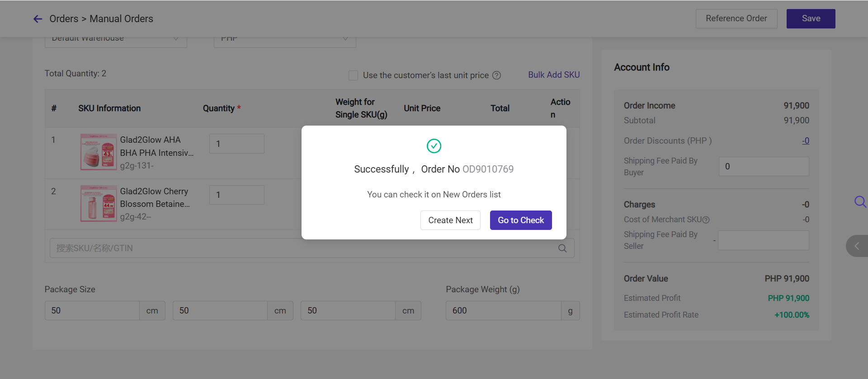Expand the collapsed side panel arrow
868x379 pixels.
(x=857, y=246)
